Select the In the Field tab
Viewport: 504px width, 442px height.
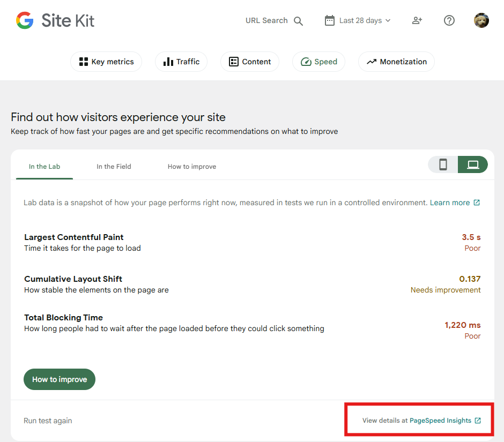(x=114, y=167)
